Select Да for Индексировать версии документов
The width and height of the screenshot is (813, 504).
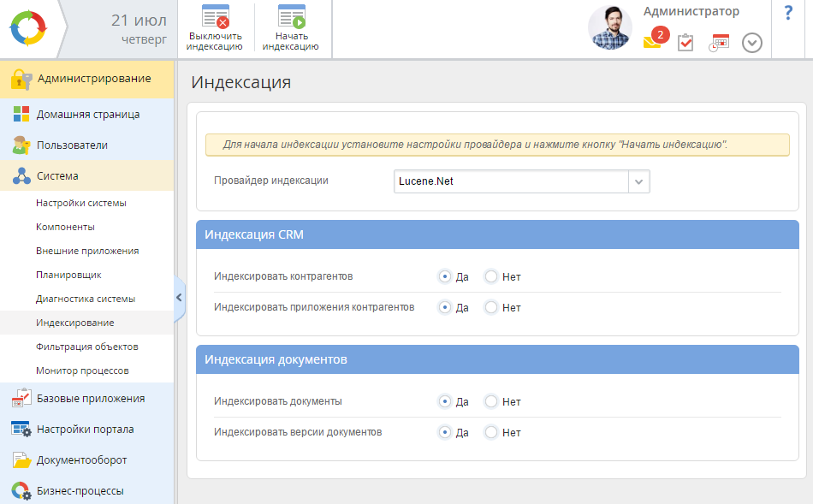point(445,432)
